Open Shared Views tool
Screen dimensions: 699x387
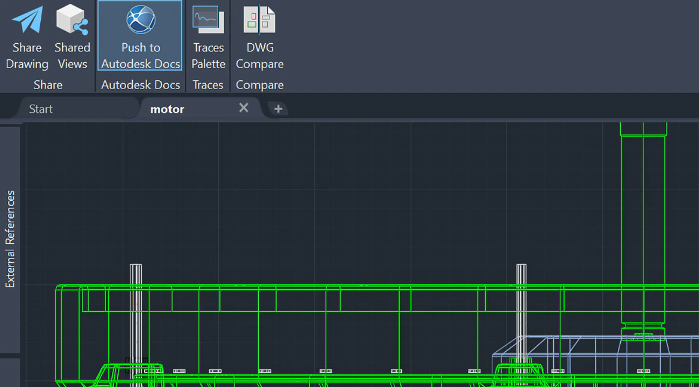(x=72, y=36)
